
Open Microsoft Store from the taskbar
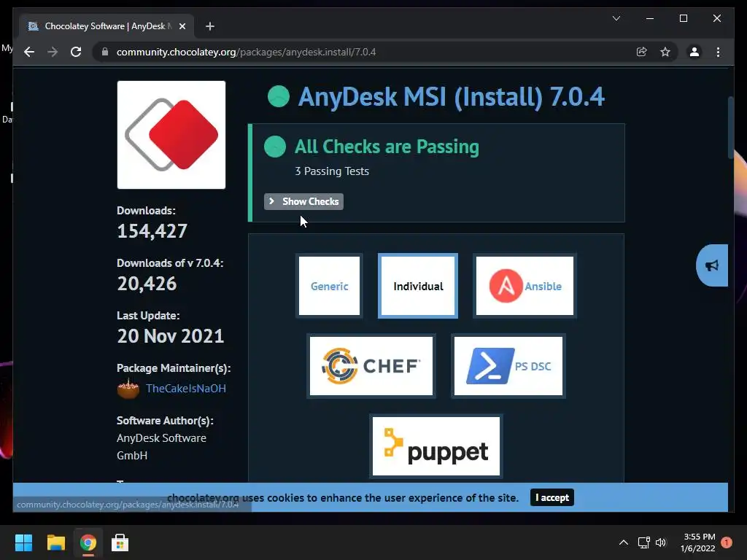click(x=120, y=542)
